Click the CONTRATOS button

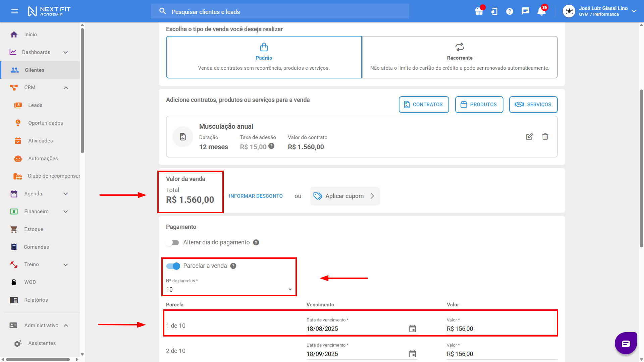pos(424,105)
